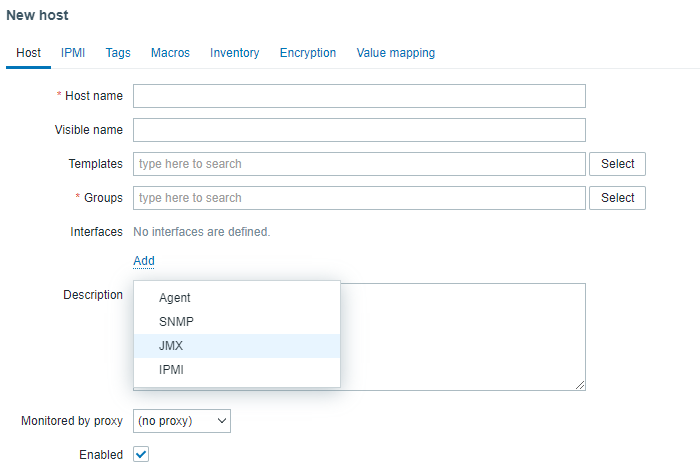Choose SNMP from the interface menu
700x467 pixels.
pyautogui.click(x=177, y=322)
